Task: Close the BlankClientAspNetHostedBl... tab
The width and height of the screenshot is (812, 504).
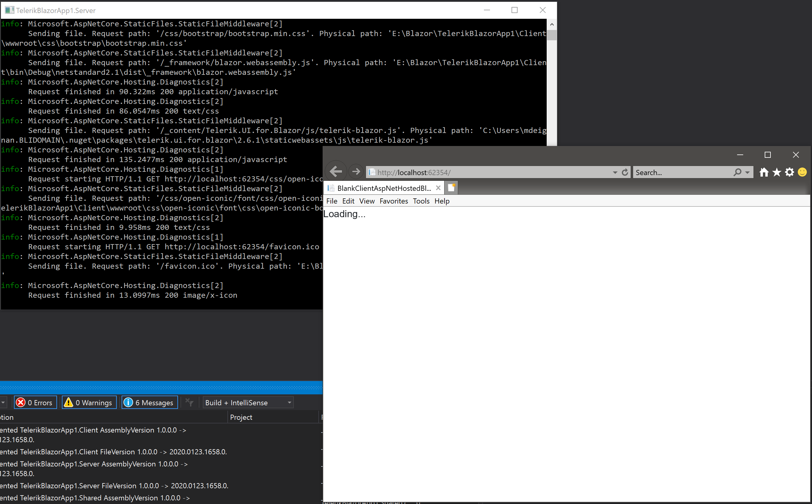Action: coord(438,188)
